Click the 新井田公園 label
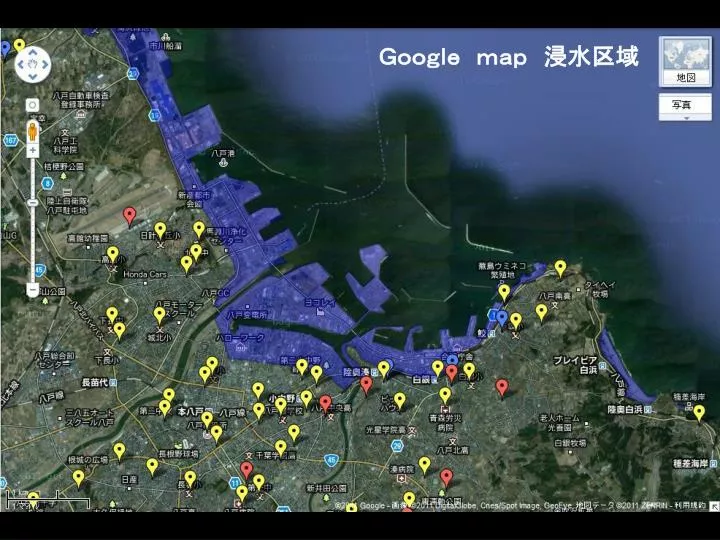The width and height of the screenshot is (720, 540). coord(326,488)
